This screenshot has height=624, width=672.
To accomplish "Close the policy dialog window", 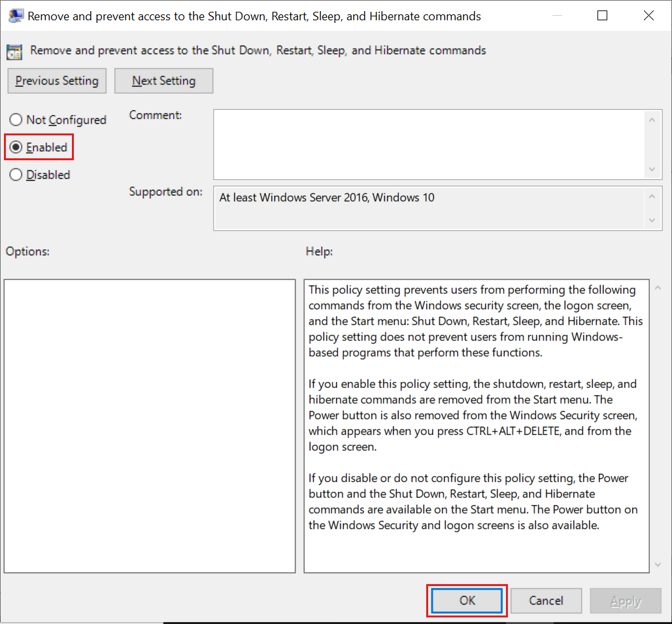I will point(648,16).
